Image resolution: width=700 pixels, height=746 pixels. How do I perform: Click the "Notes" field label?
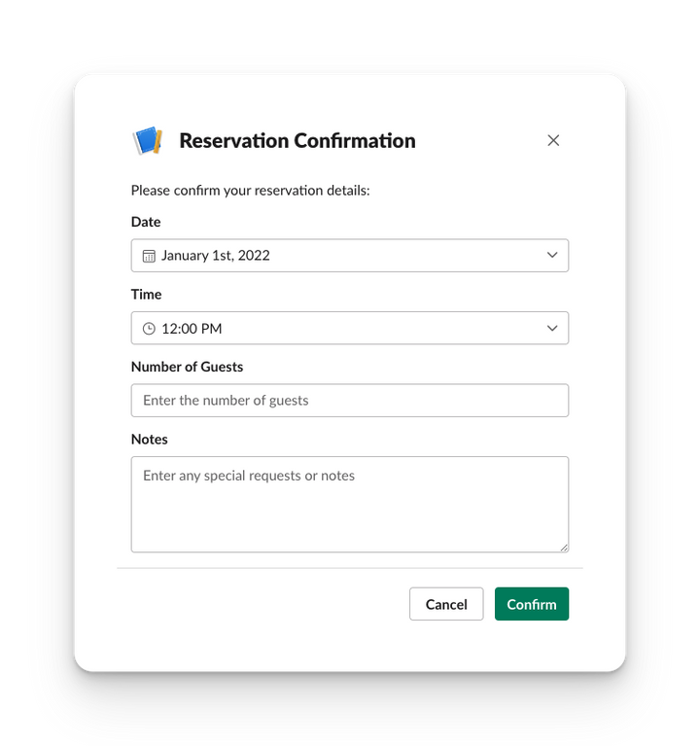(x=150, y=440)
